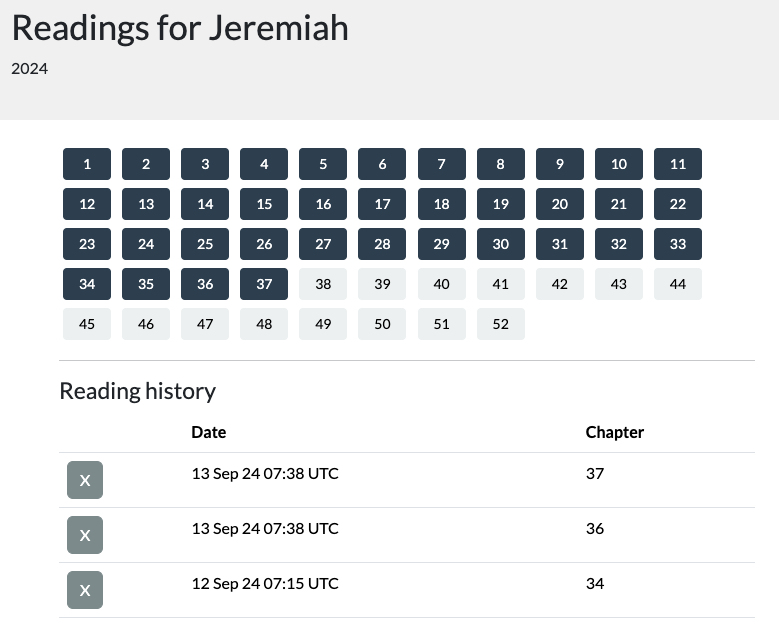Image resolution: width=779 pixels, height=626 pixels.
Task: Click chapter 17 button
Action: (382, 204)
